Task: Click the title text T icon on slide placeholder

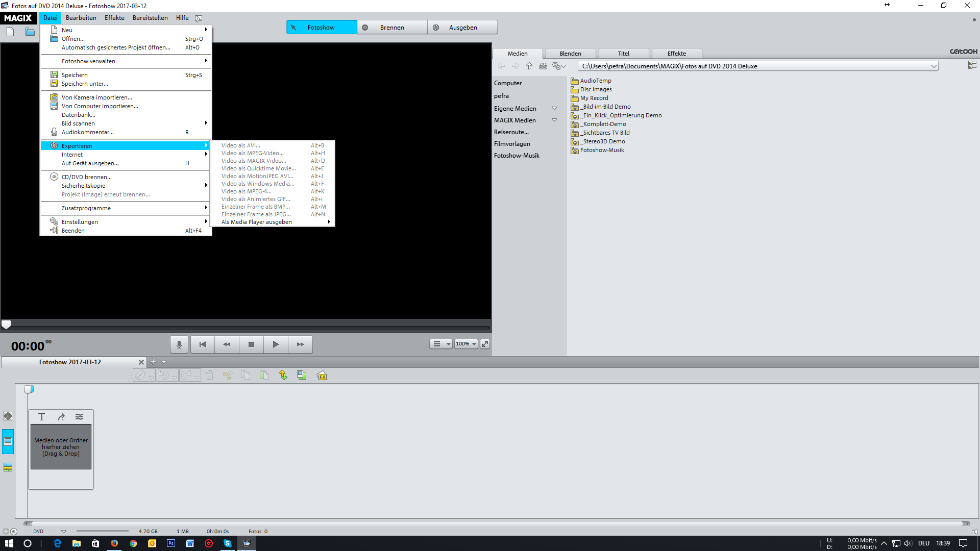Action: pyautogui.click(x=42, y=417)
